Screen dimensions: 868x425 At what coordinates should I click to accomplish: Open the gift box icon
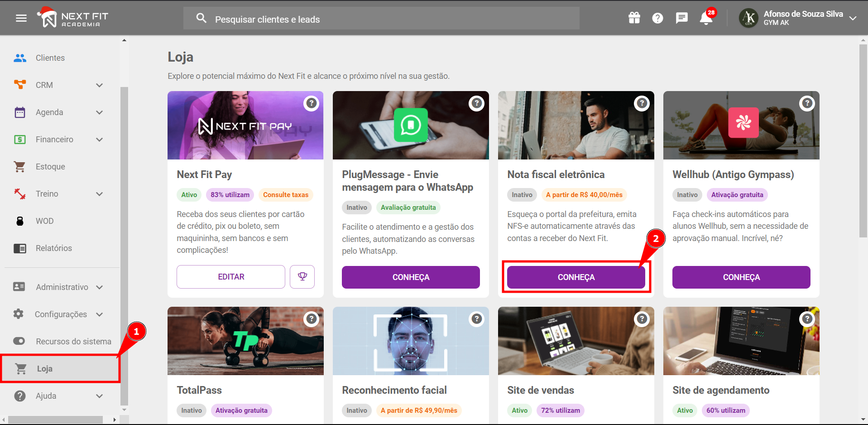634,18
